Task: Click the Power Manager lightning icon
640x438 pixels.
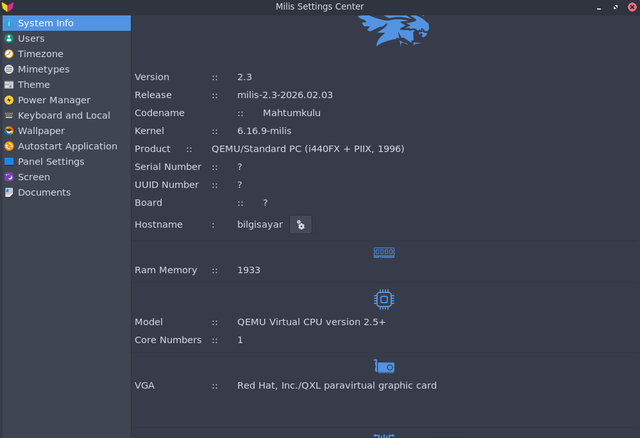Action: tap(9, 100)
